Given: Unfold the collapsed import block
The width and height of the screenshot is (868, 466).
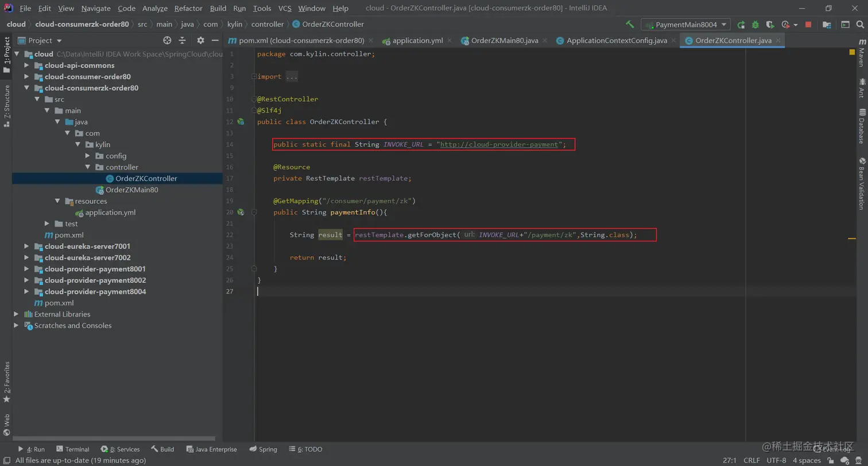Looking at the screenshot, I should click(253, 76).
